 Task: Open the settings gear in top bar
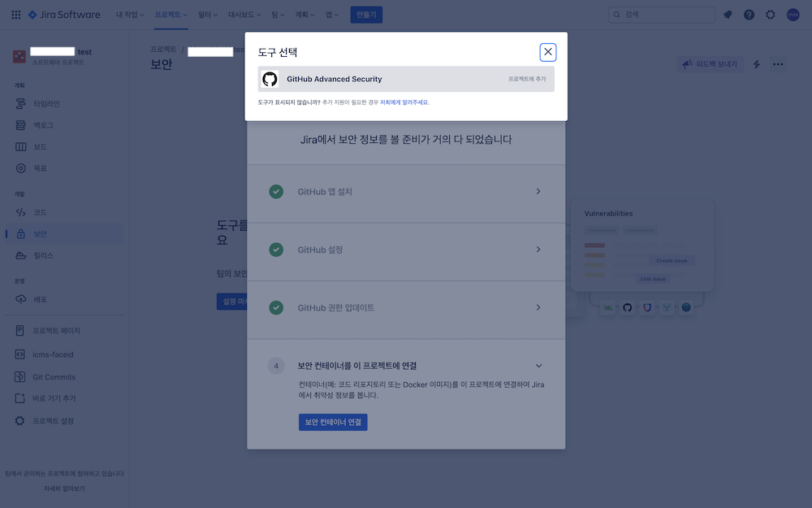pos(771,15)
